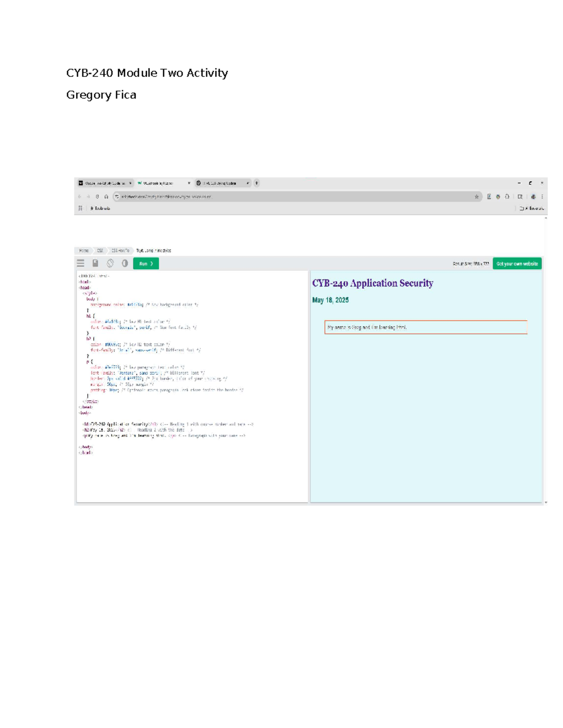Toggle the dark/light theme half-circle icon
The height and width of the screenshot is (728, 563).
click(x=125, y=263)
